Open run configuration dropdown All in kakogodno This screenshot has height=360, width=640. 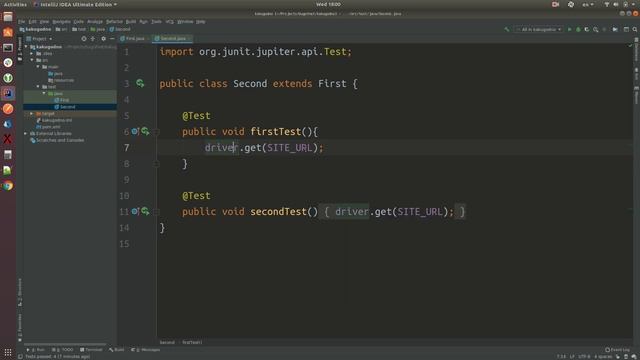pos(538,29)
